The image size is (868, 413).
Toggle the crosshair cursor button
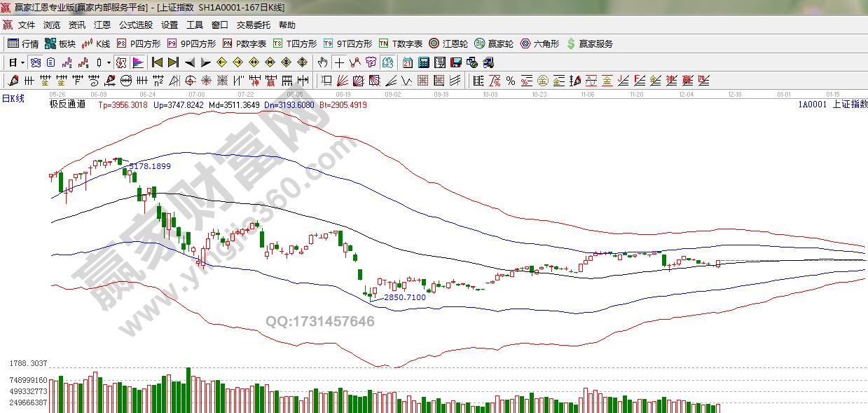(339, 62)
